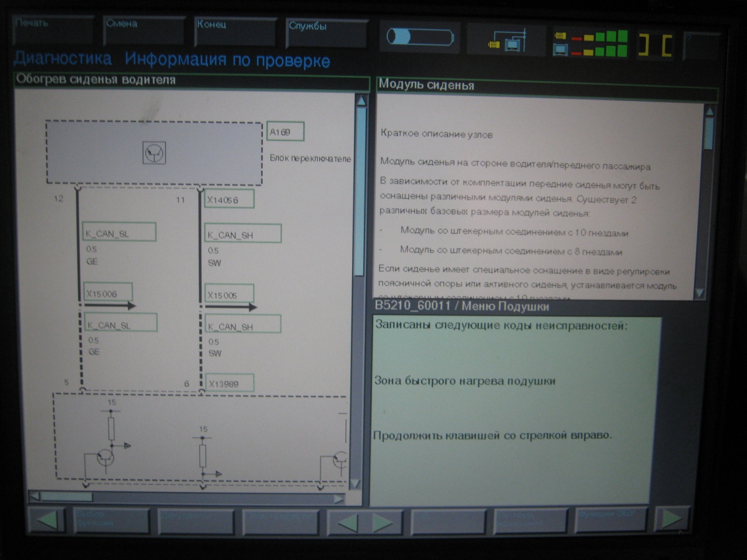Click the upper K_CAN_SL signal label
The width and height of the screenshot is (747, 560).
coord(119,233)
